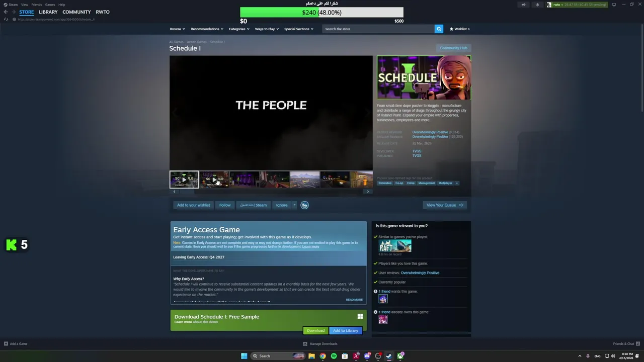
Task: Open the notifications bell icon
Action: pyautogui.click(x=537, y=5)
